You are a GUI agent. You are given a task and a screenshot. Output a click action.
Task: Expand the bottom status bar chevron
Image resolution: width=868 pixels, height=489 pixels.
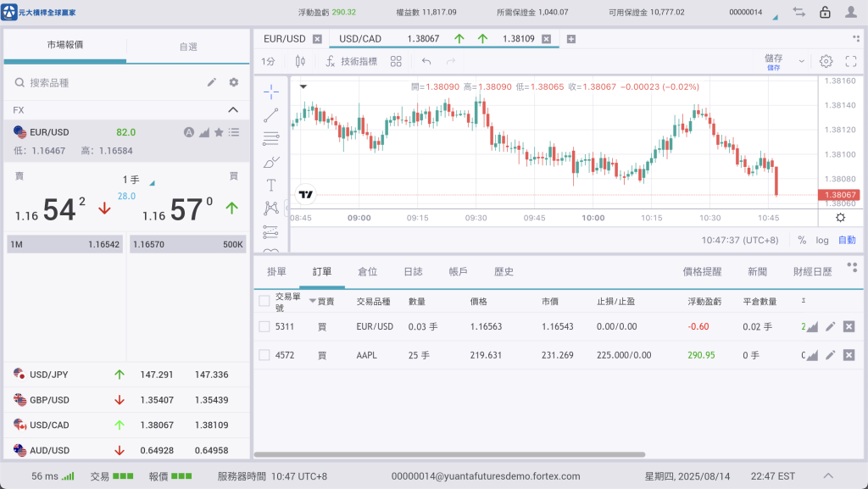click(x=828, y=475)
